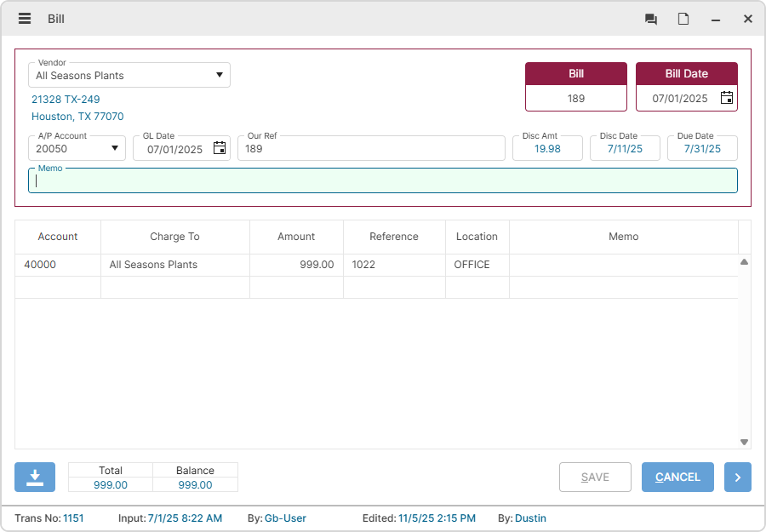The height and width of the screenshot is (532, 766).
Task: Close the Bill window
Action: pyautogui.click(x=748, y=19)
